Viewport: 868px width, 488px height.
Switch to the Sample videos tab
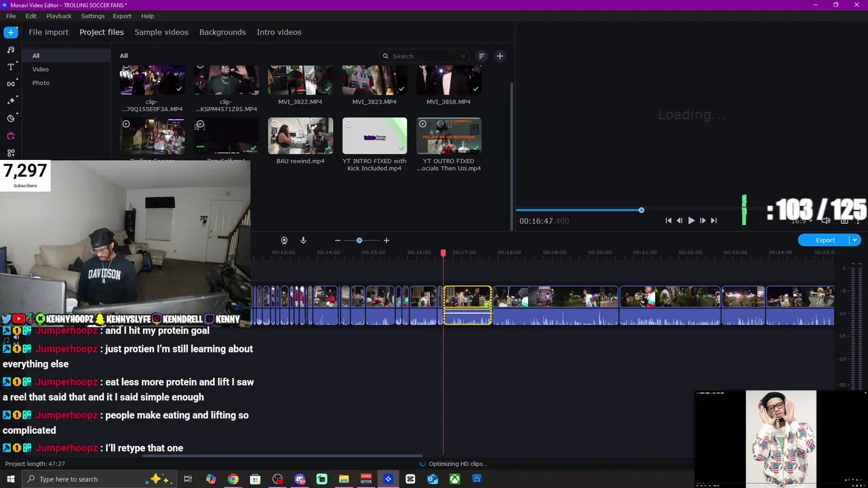click(x=161, y=32)
